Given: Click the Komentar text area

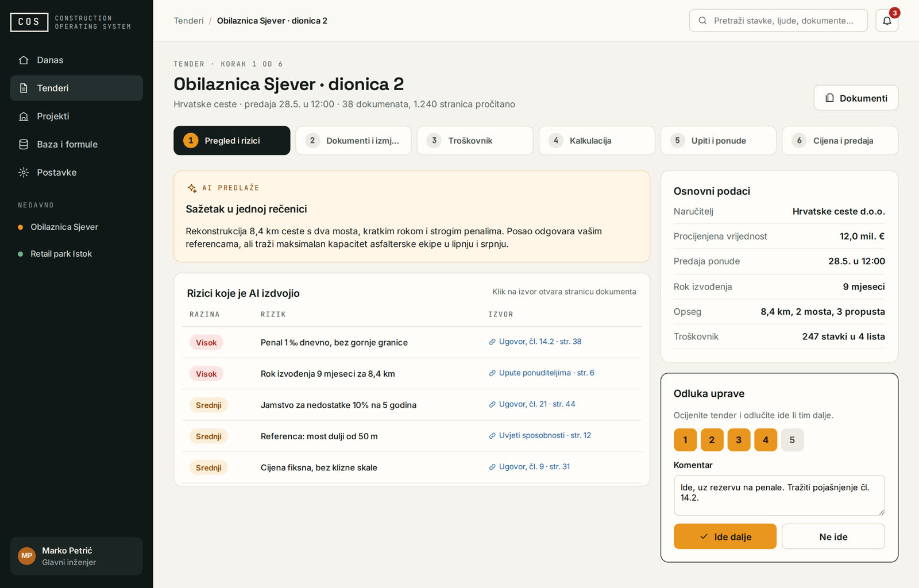Looking at the screenshot, I should pyautogui.click(x=779, y=495).
